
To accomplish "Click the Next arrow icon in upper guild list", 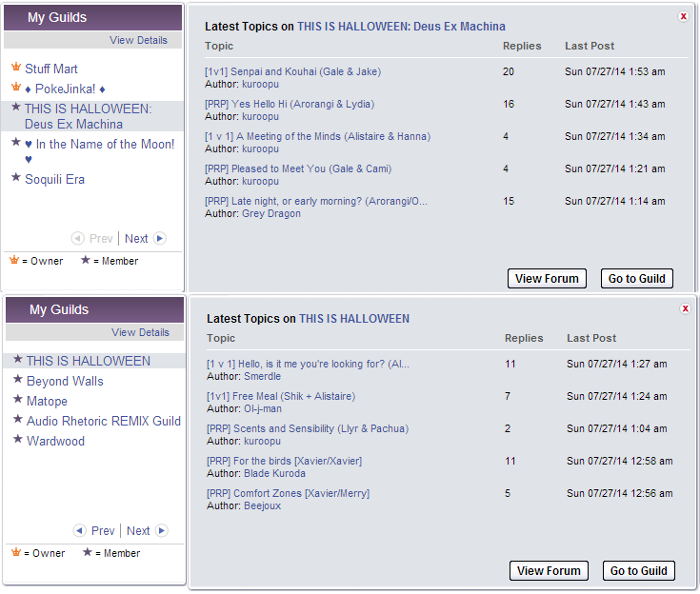I will pos(159,238).
